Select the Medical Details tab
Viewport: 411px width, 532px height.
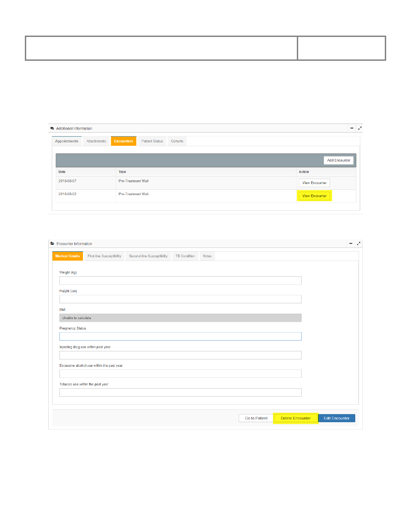67,256
